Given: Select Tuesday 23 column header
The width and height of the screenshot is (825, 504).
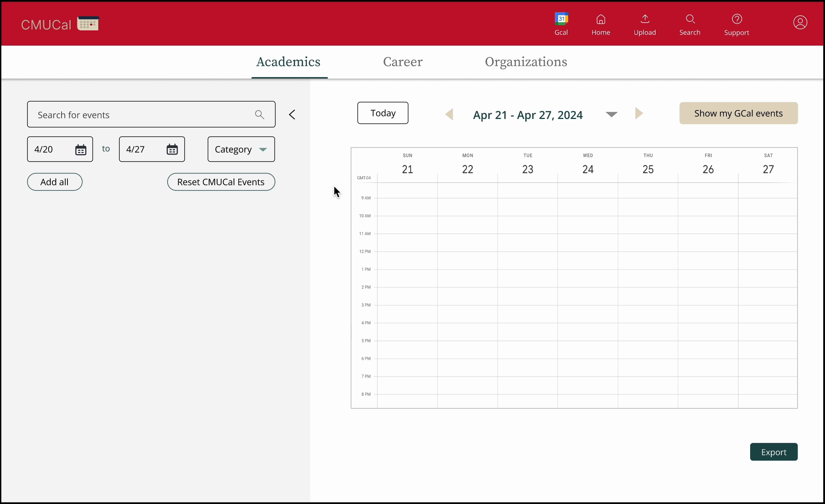Looking at the screenshot, I should point(528,164).
